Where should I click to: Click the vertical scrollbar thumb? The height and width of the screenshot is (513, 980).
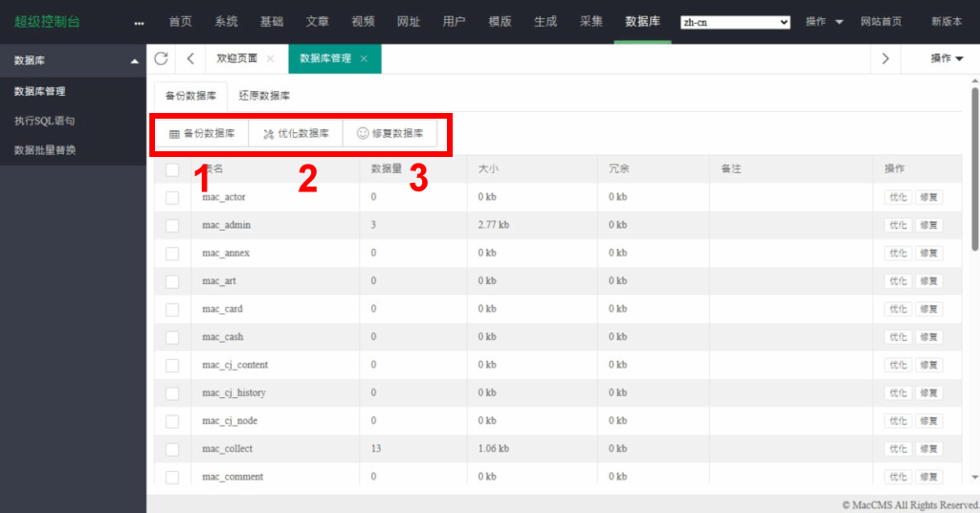point(975,168)
